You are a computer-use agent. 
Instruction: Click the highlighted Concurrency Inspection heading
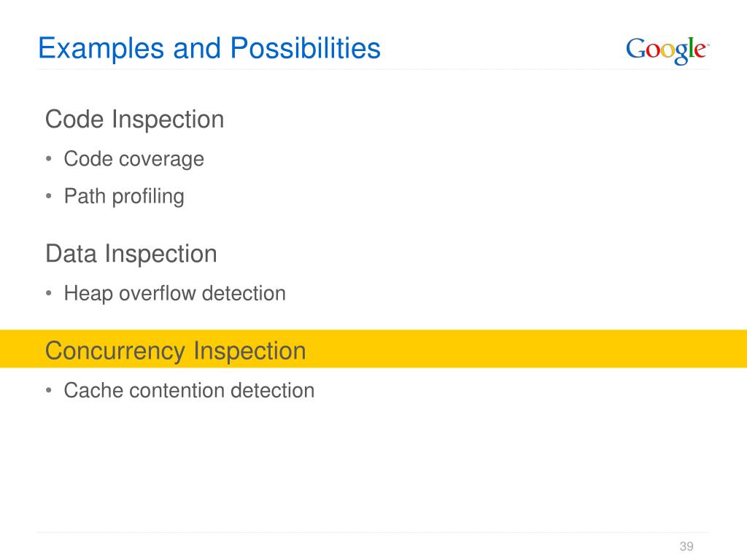(x=175, y=351)
